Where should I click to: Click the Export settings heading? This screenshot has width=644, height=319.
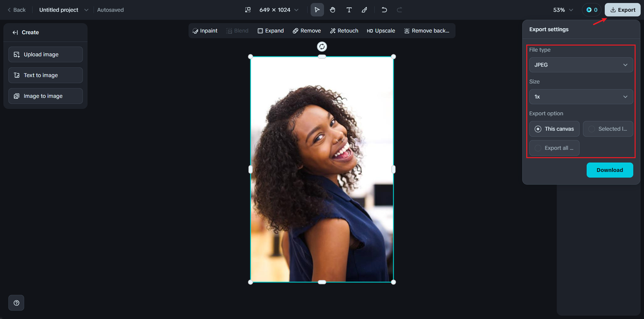(x=549, y=29)
